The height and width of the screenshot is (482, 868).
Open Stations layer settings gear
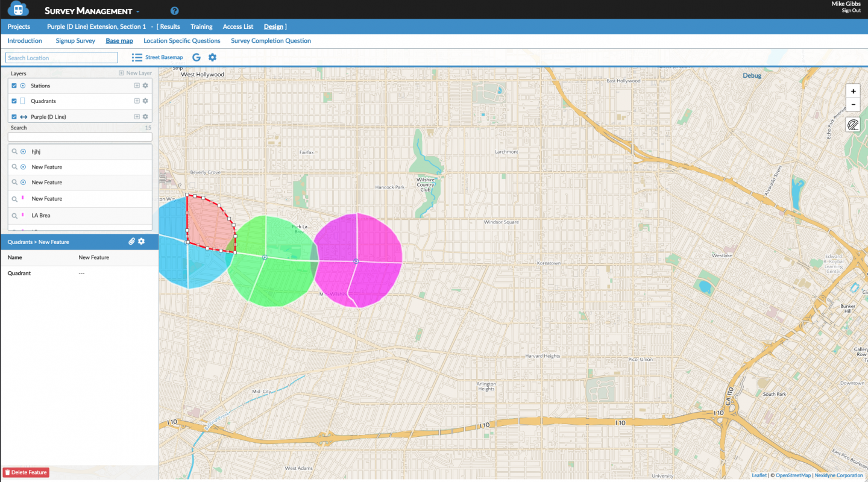(145, 86)
